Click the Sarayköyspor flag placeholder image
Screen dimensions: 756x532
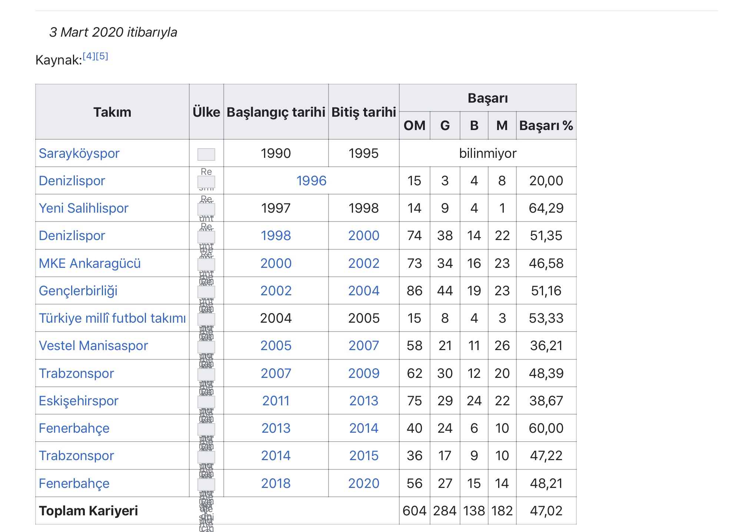(206, 154)
